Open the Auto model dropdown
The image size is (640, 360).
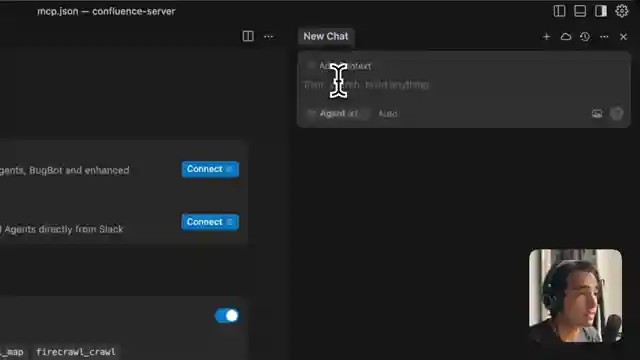pyautogui.click(x=388, y=113)
